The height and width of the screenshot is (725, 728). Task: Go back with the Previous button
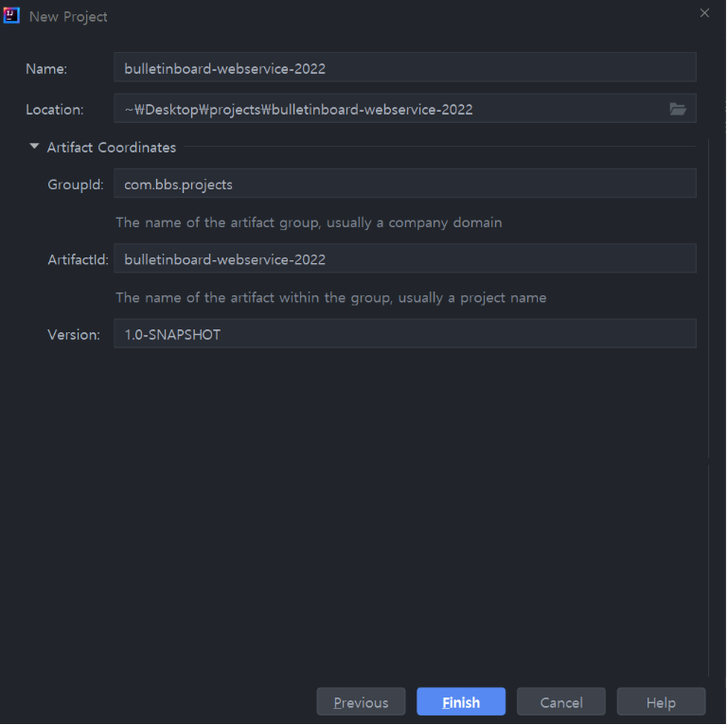tap(361, 701)
